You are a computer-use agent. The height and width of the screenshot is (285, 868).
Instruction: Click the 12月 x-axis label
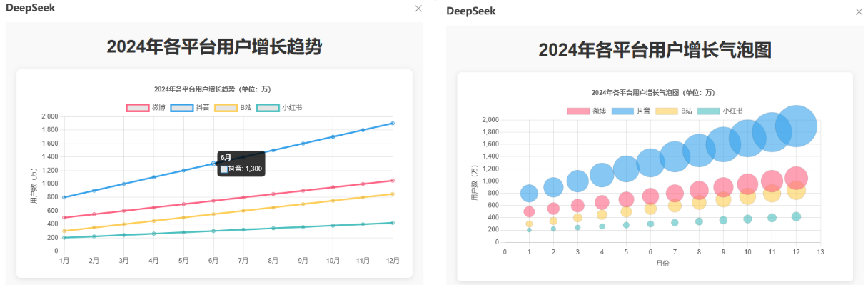point(393,260)
